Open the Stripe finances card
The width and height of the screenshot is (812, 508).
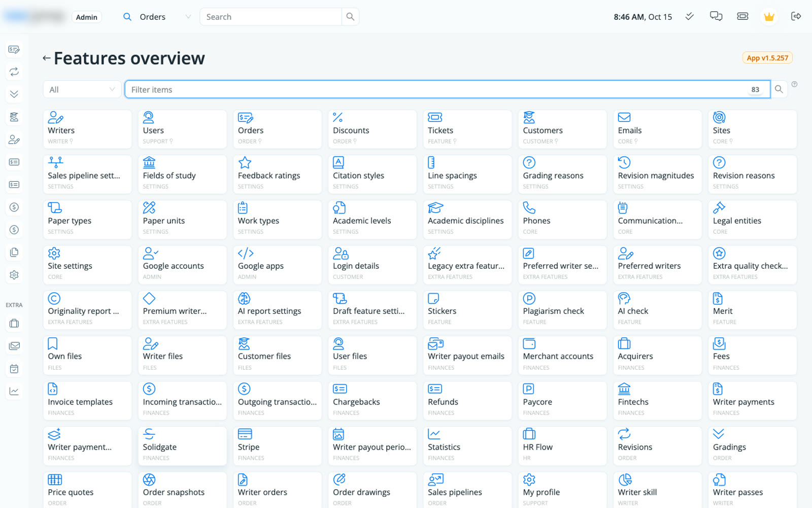point(278,447)
